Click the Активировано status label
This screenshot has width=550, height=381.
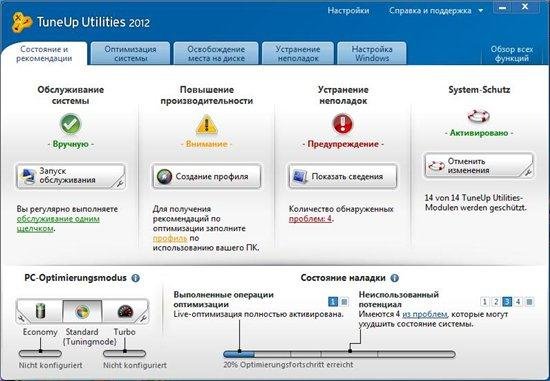coord(479,133)
